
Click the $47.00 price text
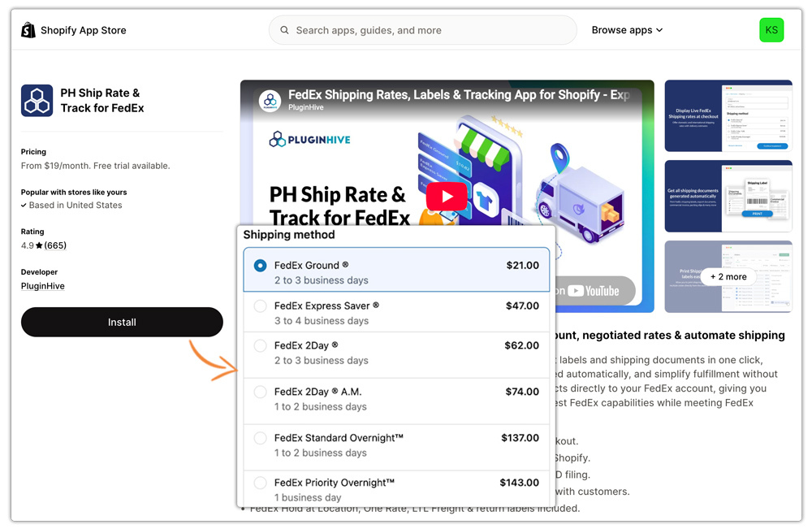click(522, 306)
